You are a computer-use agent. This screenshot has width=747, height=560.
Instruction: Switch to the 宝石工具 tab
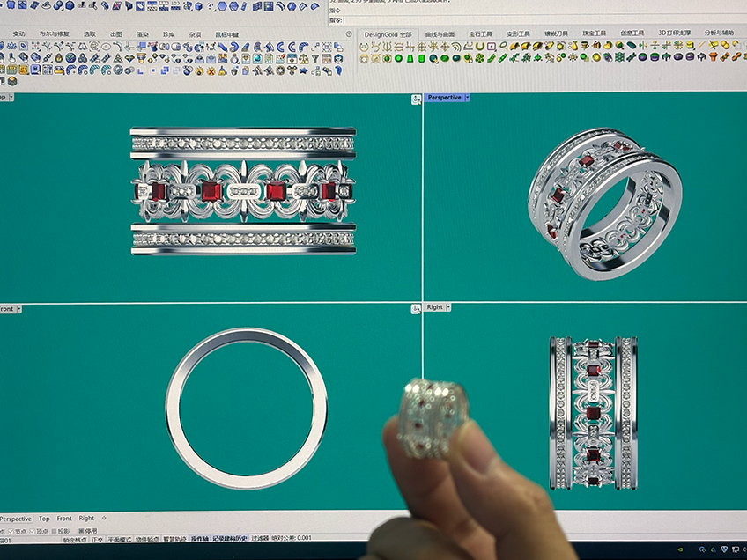480,33
